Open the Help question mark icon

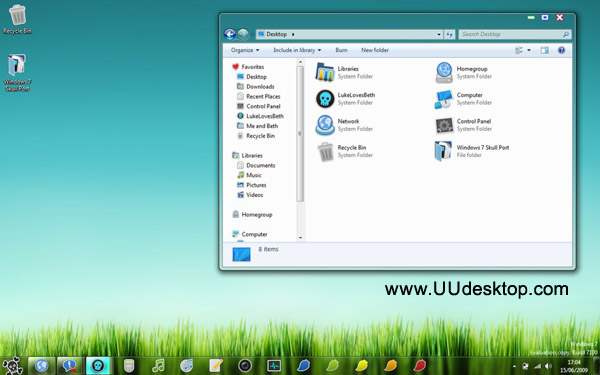pyautogui.click(x=561, y=50)
